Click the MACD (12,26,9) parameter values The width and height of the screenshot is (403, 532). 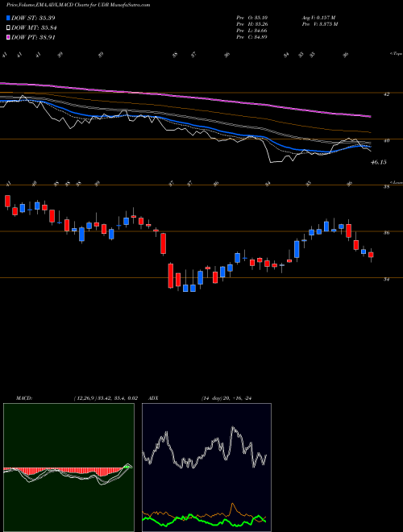point(105,398)
